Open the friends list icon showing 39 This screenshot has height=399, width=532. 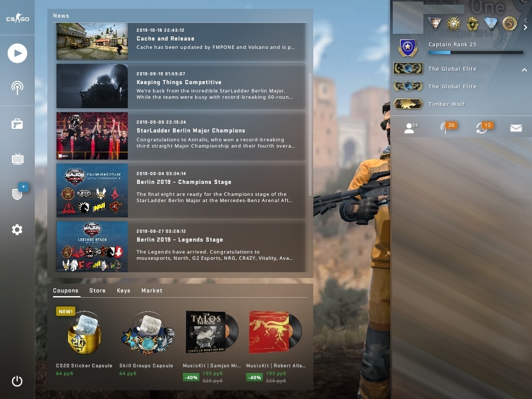[411, 128]
